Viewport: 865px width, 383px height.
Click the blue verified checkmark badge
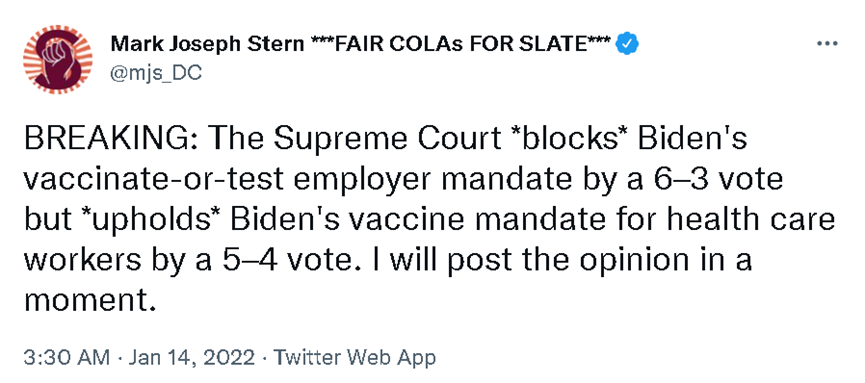pyautogui.click(x=627, y=44)
